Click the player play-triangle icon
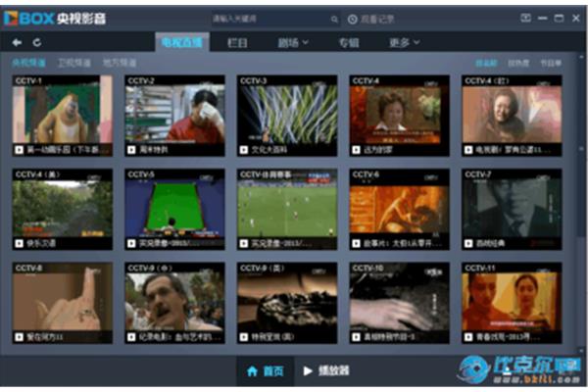Screen dimensions: 588x392 tap(308, 371)
